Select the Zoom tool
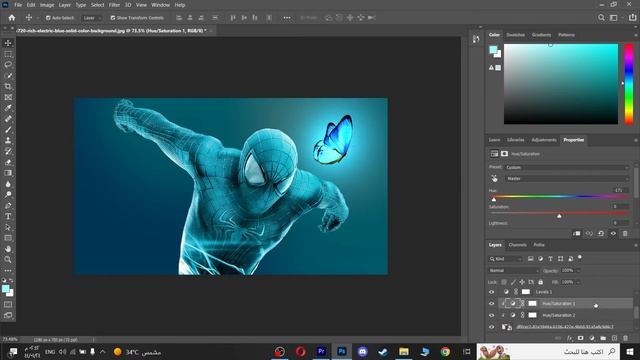Screen dimensions: 640x360 tap(8, 260)
